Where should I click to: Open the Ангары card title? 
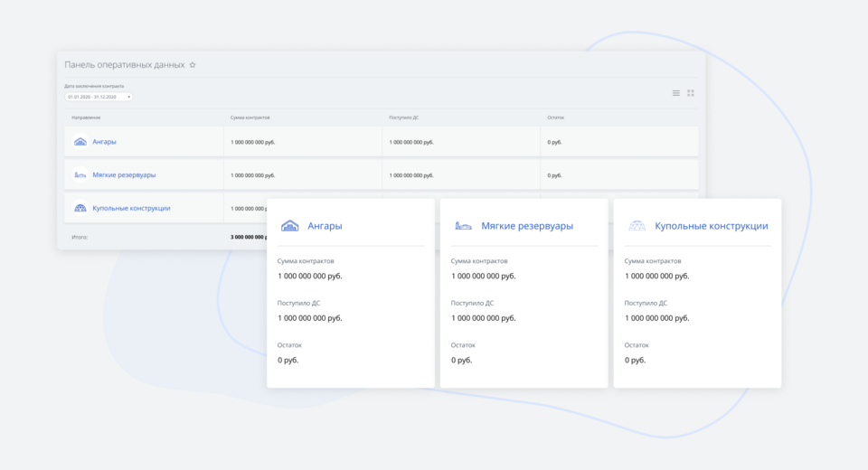click(325, 226)
